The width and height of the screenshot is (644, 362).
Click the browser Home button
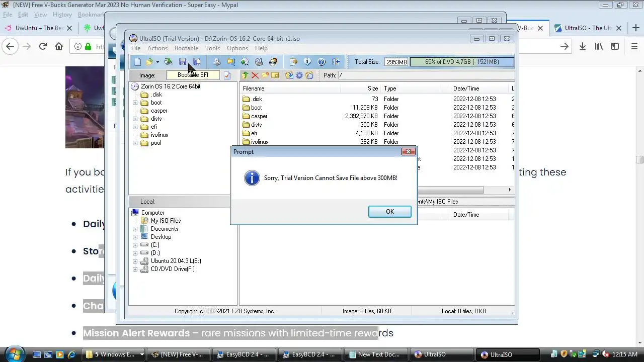tap(59, 46)
